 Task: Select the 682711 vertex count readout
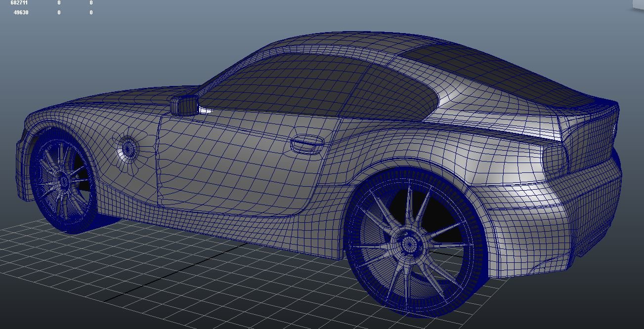coord(19,2)
